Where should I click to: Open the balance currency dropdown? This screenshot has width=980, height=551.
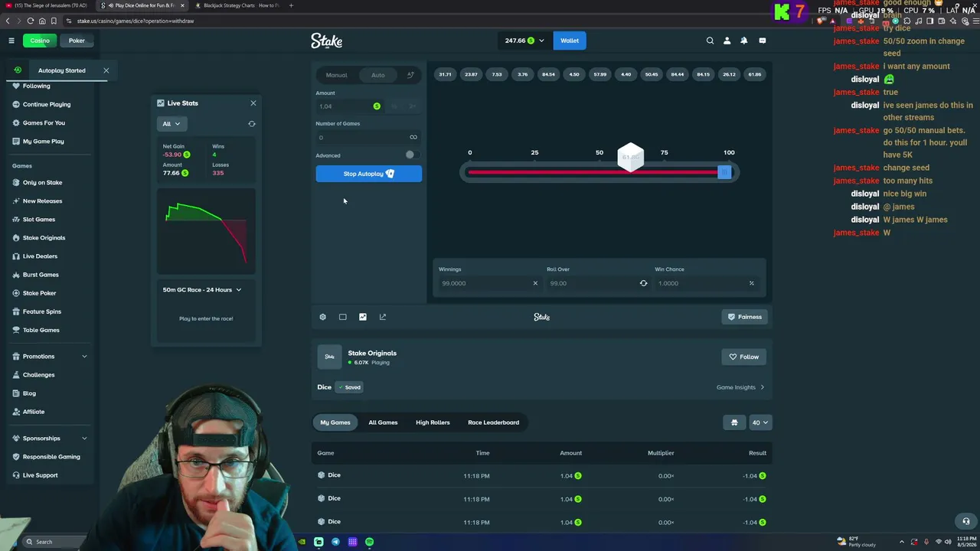pyautogui.click(x=524, y=41)
